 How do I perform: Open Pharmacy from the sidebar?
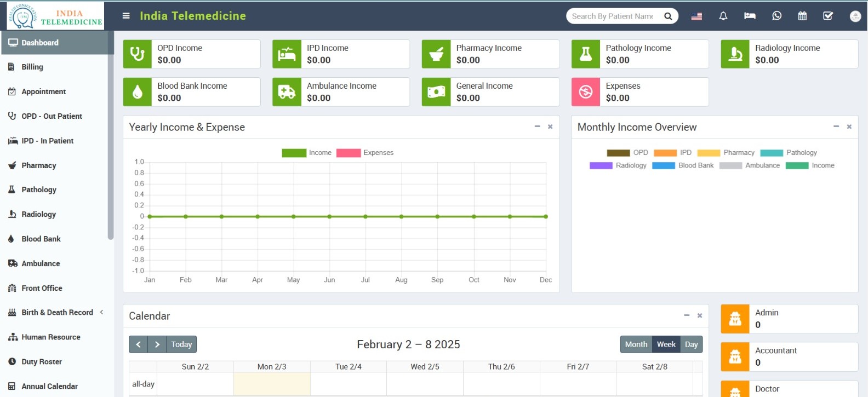point(38,165)
